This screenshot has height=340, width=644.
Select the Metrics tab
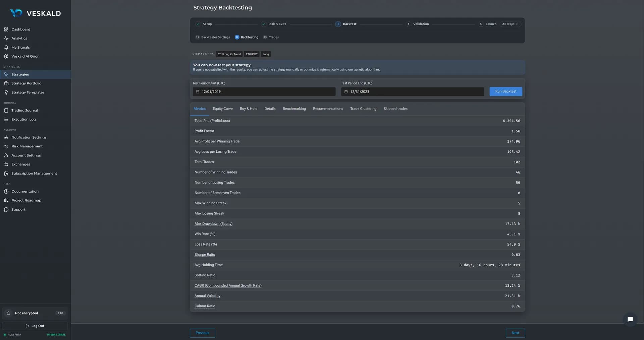click(x=200, y=109)
